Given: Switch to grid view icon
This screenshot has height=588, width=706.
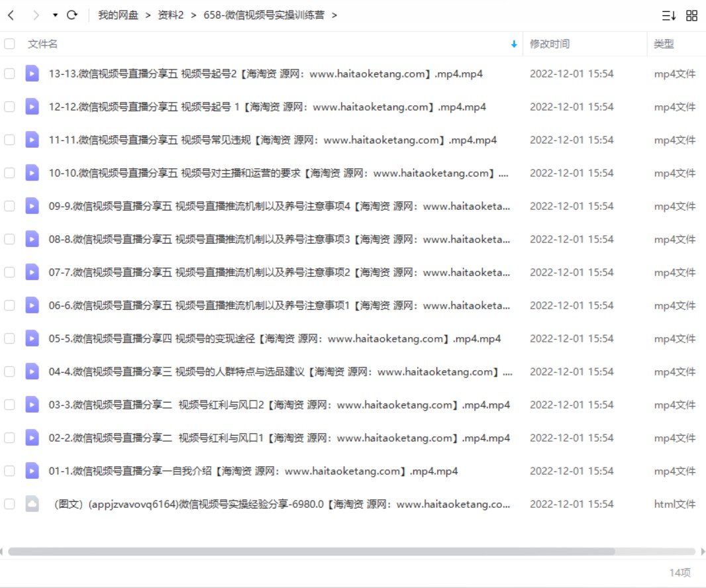Looking at the screenshot, I should [691, 16].
